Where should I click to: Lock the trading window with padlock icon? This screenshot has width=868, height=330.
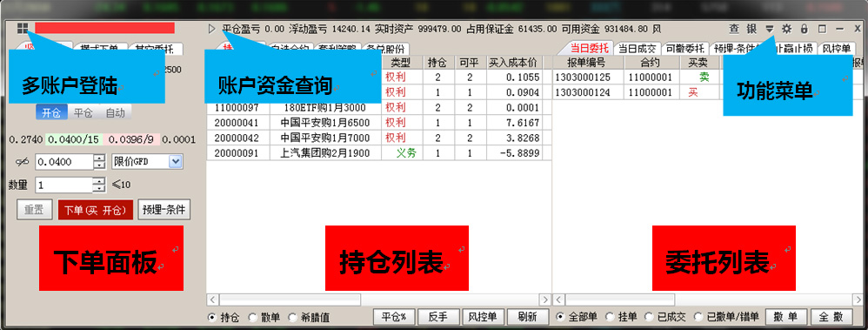click(x=805, y=29)
